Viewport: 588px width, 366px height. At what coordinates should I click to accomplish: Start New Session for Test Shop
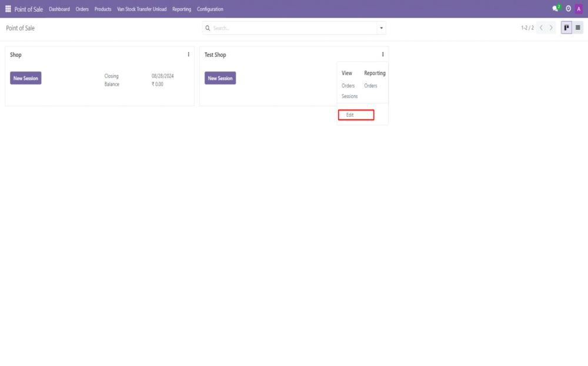[x=220, y=78]
